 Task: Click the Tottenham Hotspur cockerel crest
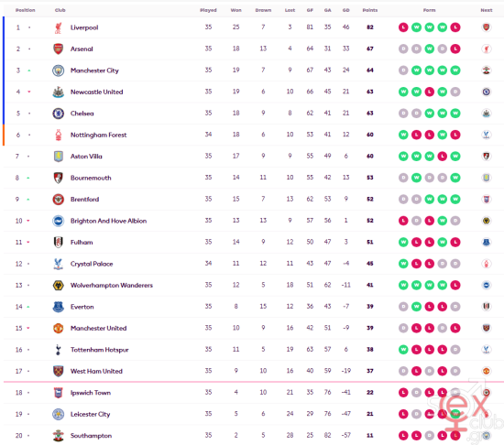point(58,350)
